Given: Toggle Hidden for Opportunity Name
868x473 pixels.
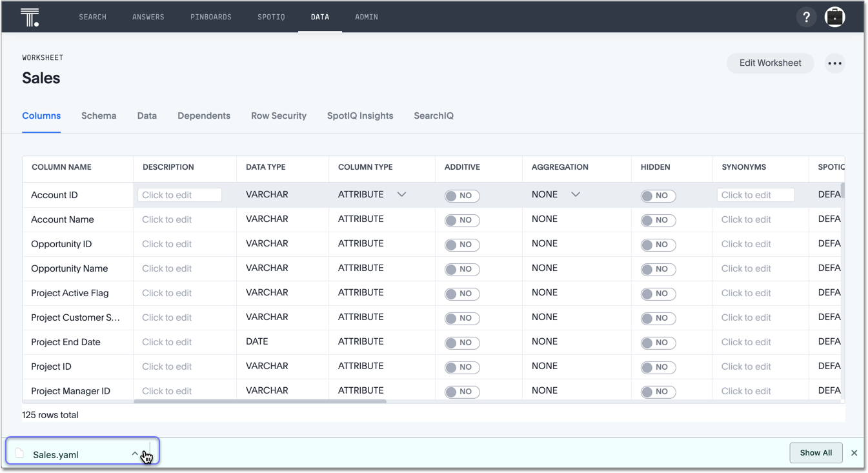Looking at the screenshot, I should pyautogui.click(x=658, y=269).
